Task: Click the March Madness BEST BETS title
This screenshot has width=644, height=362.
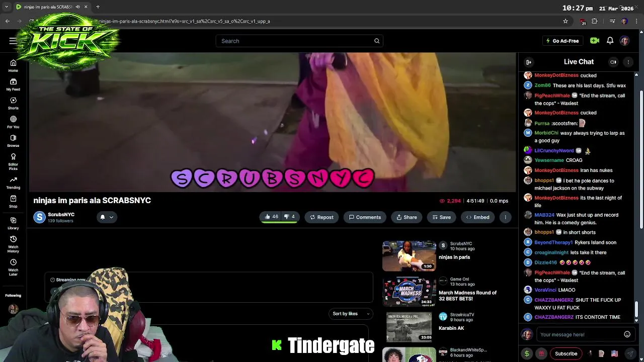Action: pyautogui.click(x=467, y=296)
